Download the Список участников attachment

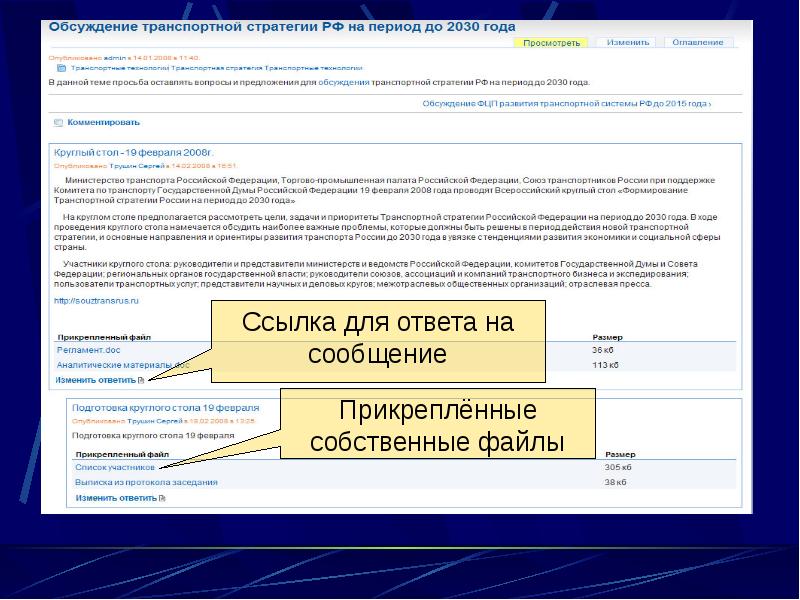point(115,467)
